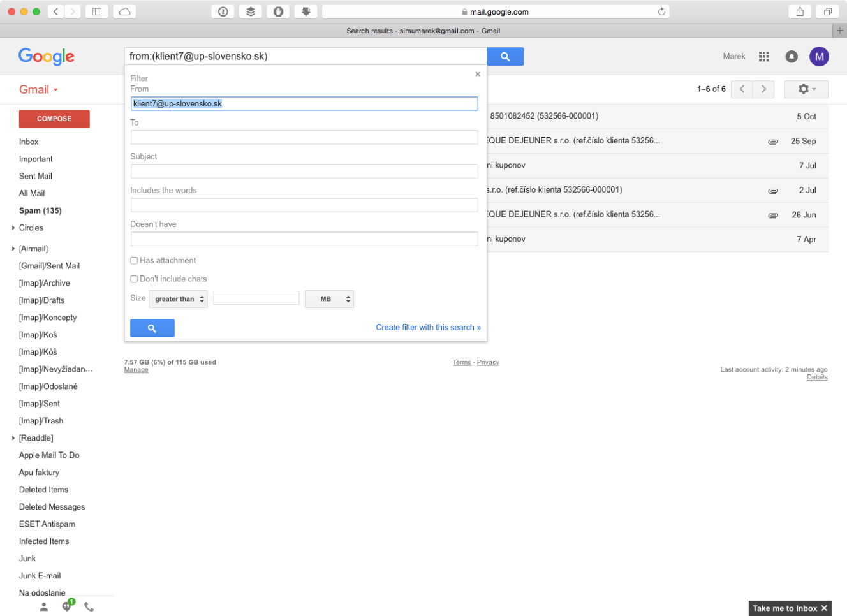Click the Subject filter field

click(304, 172)
